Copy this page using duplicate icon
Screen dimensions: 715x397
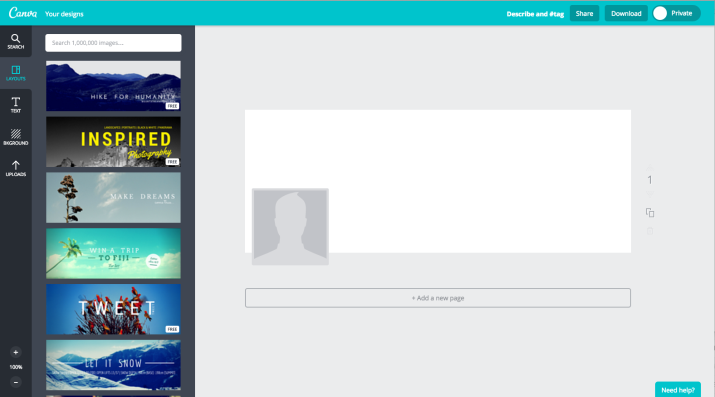coord(650,213)
